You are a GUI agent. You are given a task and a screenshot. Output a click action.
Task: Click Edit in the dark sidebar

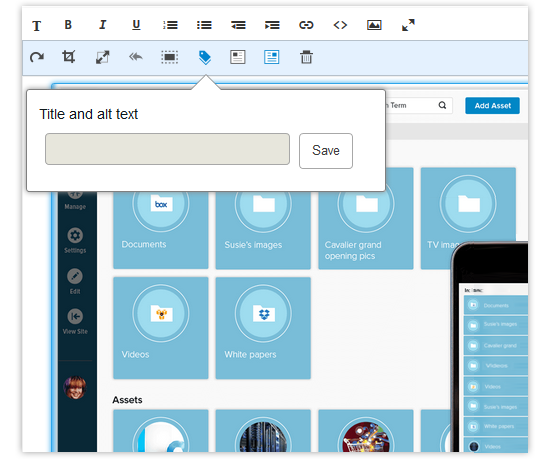click(75, 282)
